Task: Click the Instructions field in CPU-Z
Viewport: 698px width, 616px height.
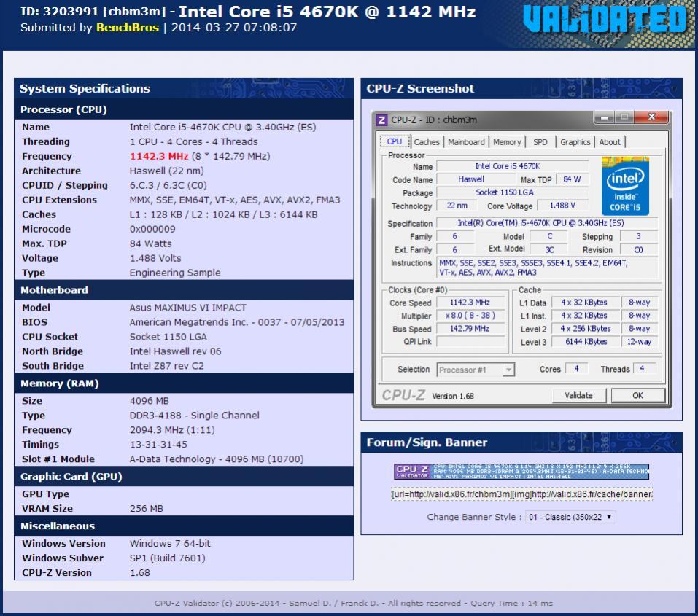Action: (547, 268)
